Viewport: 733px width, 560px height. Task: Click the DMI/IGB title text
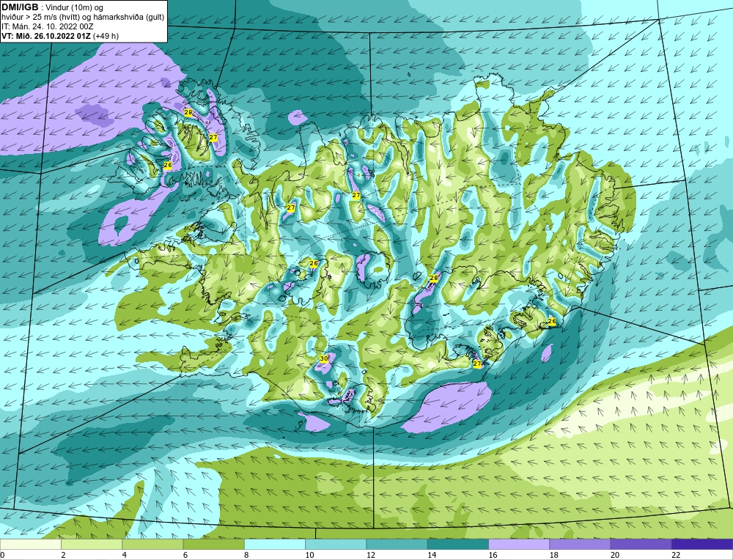pos(20,7)
